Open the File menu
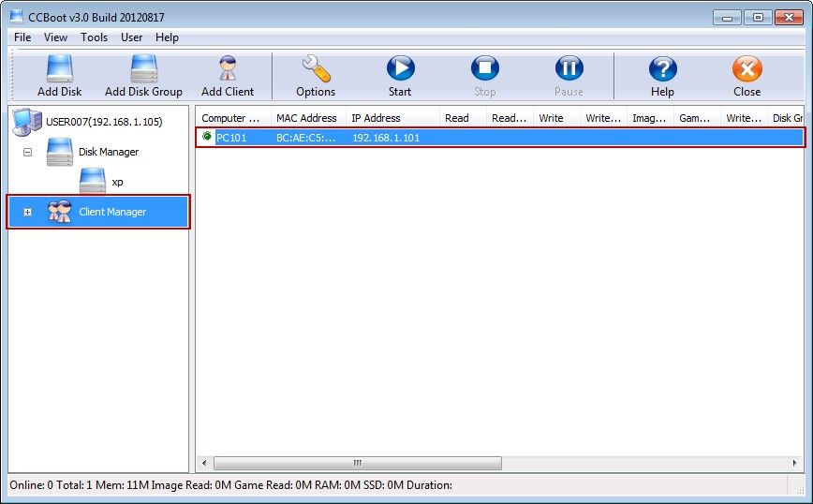Screen dimensions: 813x504 pos(22,37)
